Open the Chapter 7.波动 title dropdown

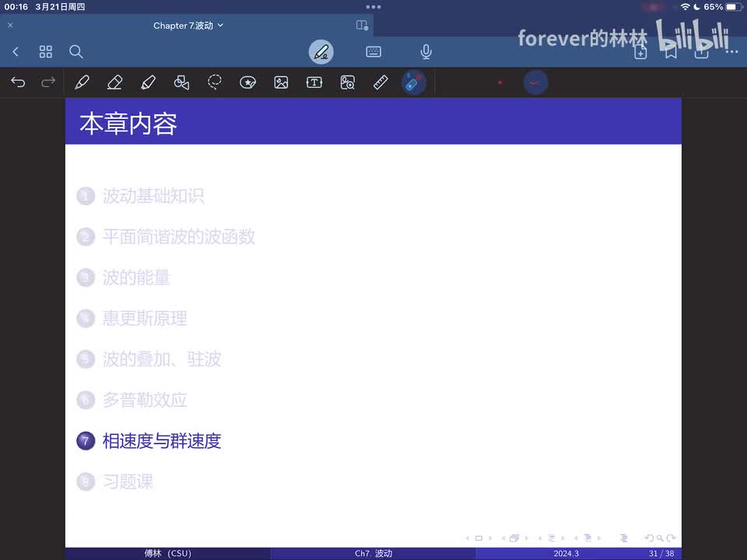click(x=188, y=25)
